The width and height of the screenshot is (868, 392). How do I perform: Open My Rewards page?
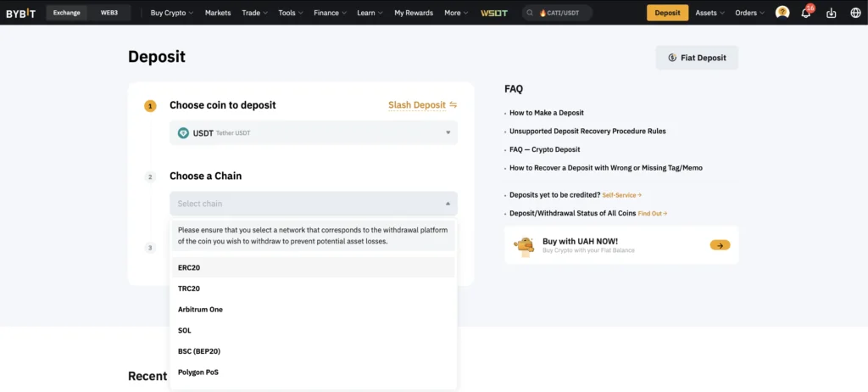414,13
